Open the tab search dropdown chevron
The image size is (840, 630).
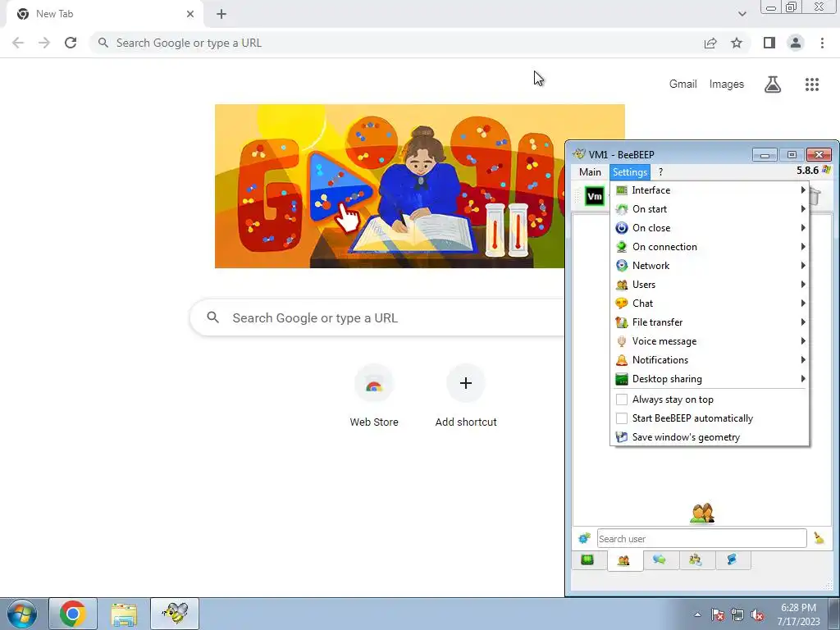[742, 14]
